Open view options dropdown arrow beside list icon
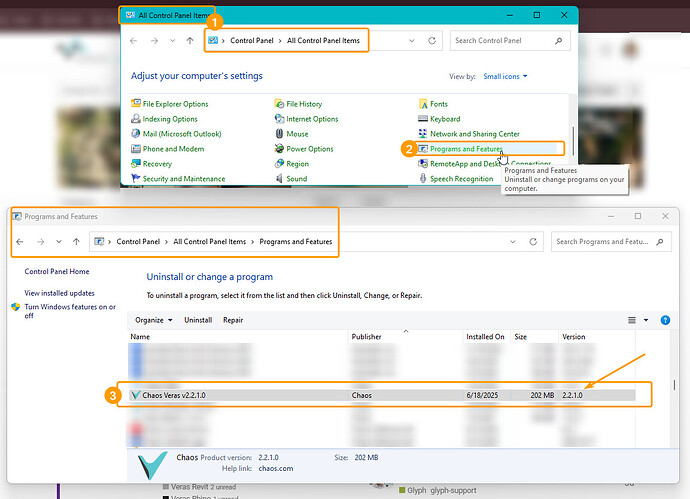690x499 pixels. pos(646,320)
